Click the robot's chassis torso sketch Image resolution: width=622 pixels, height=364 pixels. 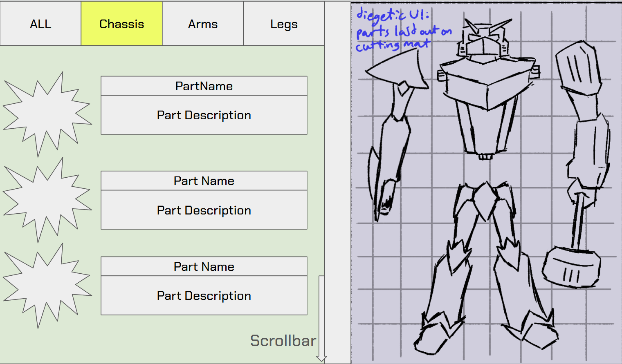pyautogui.click(x=487, y=106)
